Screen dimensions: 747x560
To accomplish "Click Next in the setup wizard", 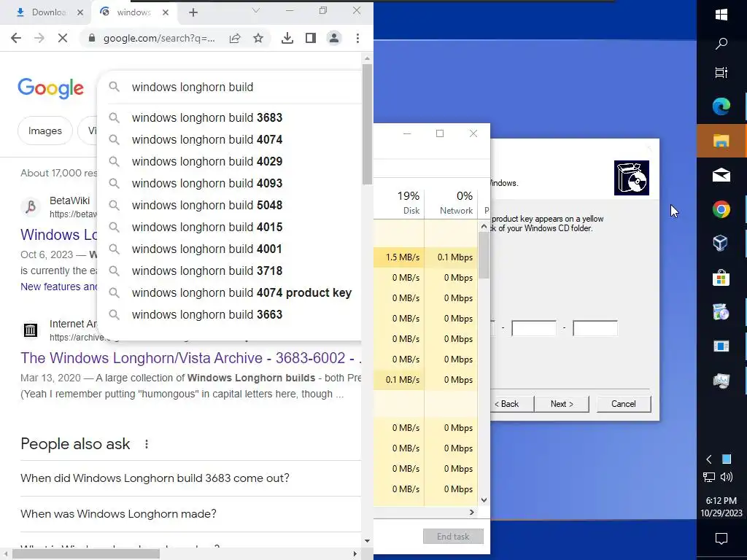I will coord(562,404).
